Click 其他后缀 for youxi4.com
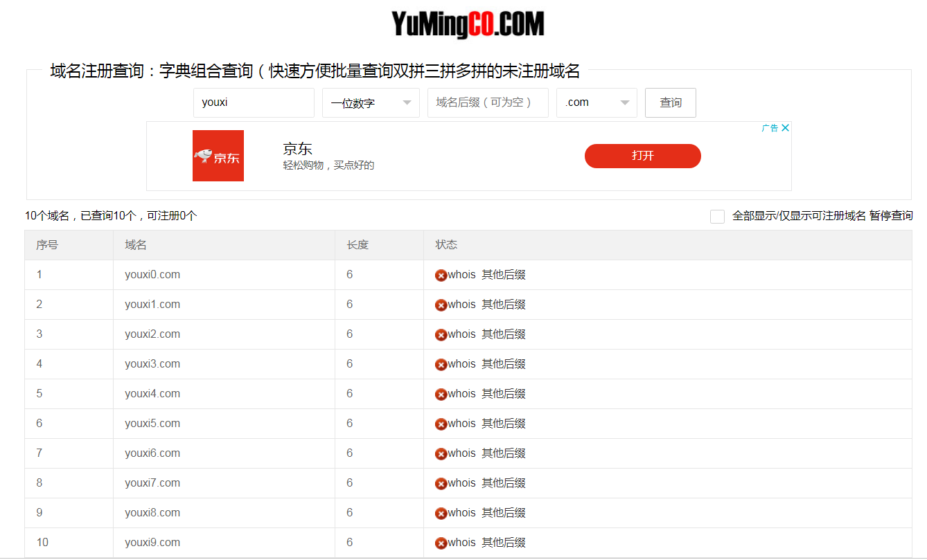The width and height of the screenshot is (927, 560). pos(504,394)
